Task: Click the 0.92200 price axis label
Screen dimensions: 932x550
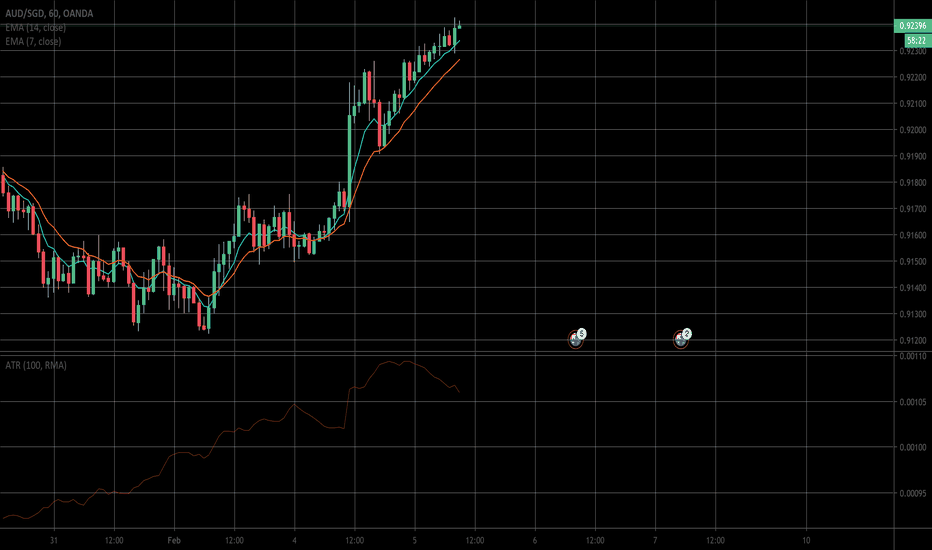Action: pyautogui.click(x=912, y=77)
